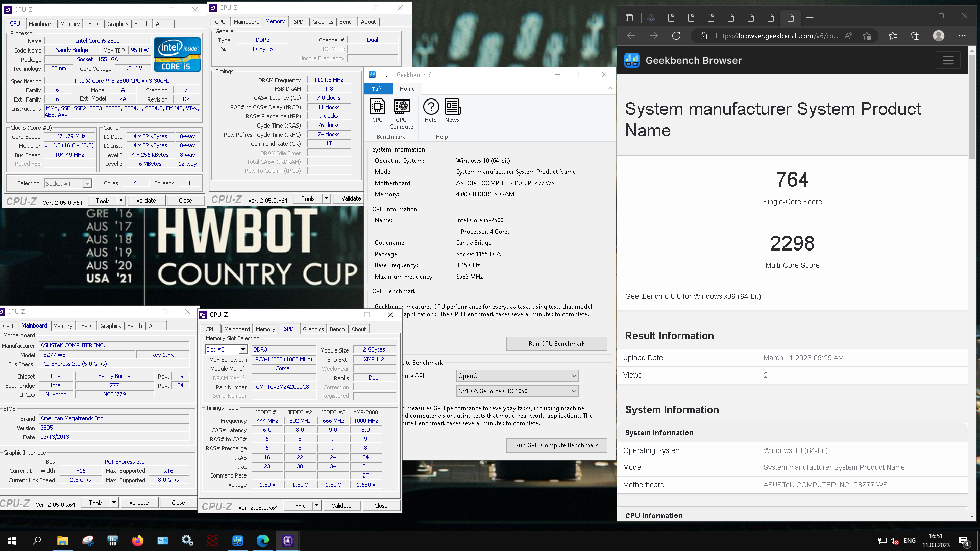Open Microsoft Edge from taskbar

pyautogui.click(x=263, y=541)
